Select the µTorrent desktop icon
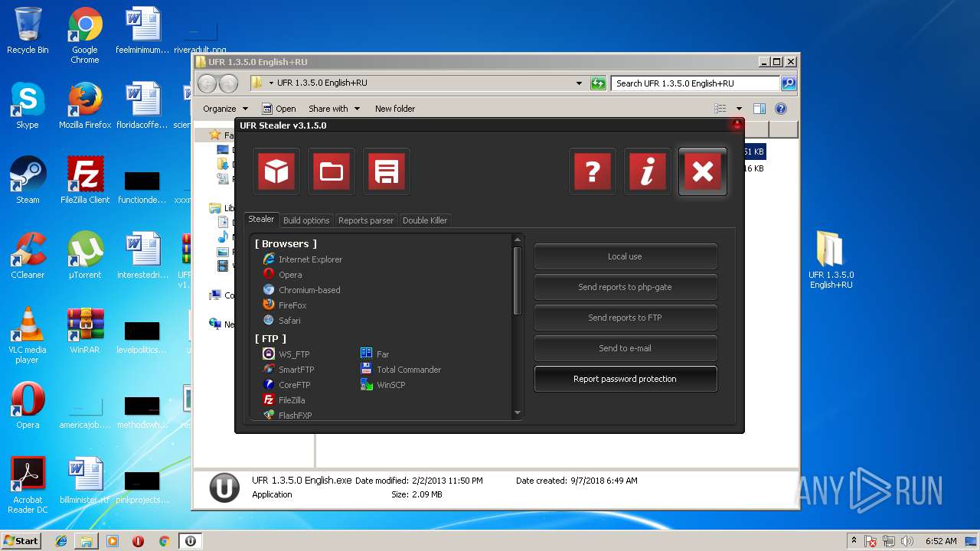The image size is (980, 551). point(85,256)
